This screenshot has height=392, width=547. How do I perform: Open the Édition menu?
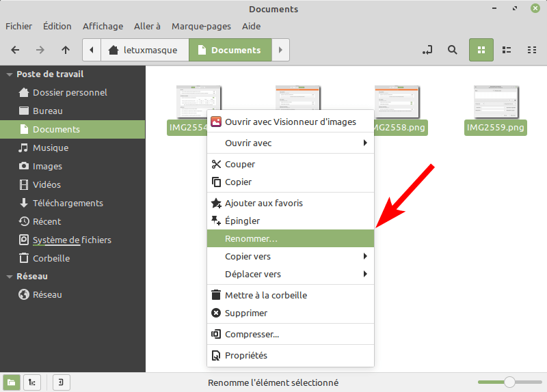(x=57, y=27)
